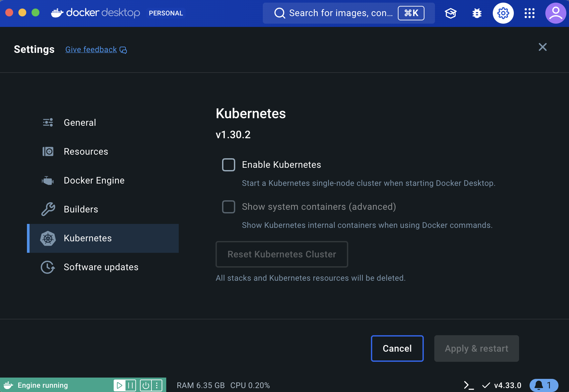
Task: Click Reset Kubernetes Cluster button
Action: click(x=282, y=254)
